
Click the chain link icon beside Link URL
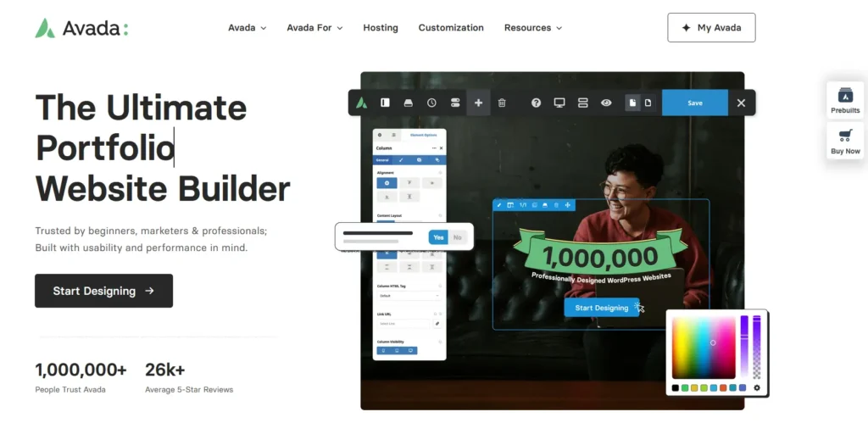tap(437, 323)
